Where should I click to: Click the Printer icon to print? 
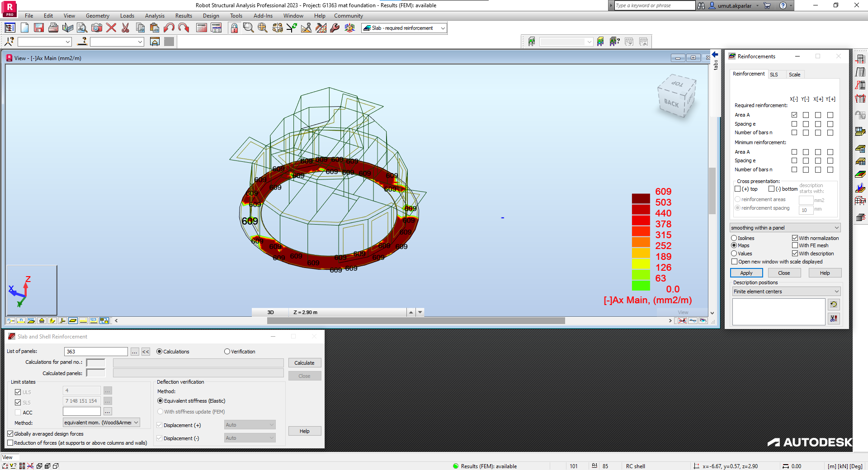tap(53, 28)
